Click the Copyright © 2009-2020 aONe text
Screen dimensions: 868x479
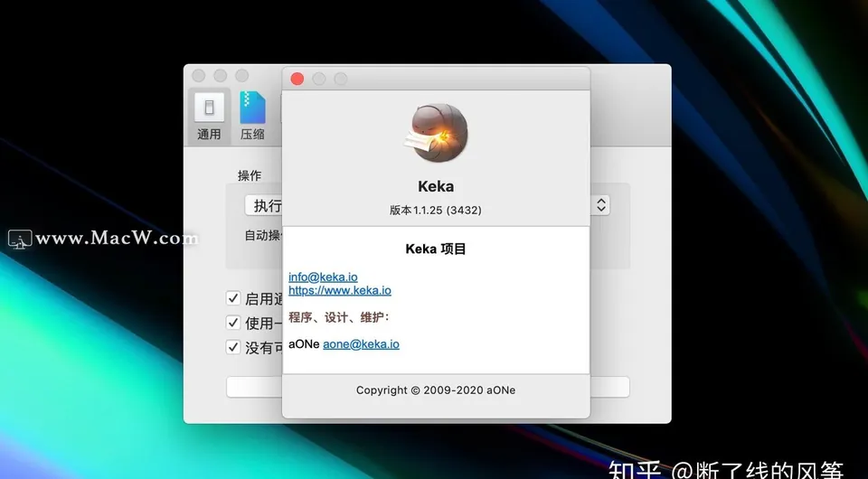click(436, 390)
